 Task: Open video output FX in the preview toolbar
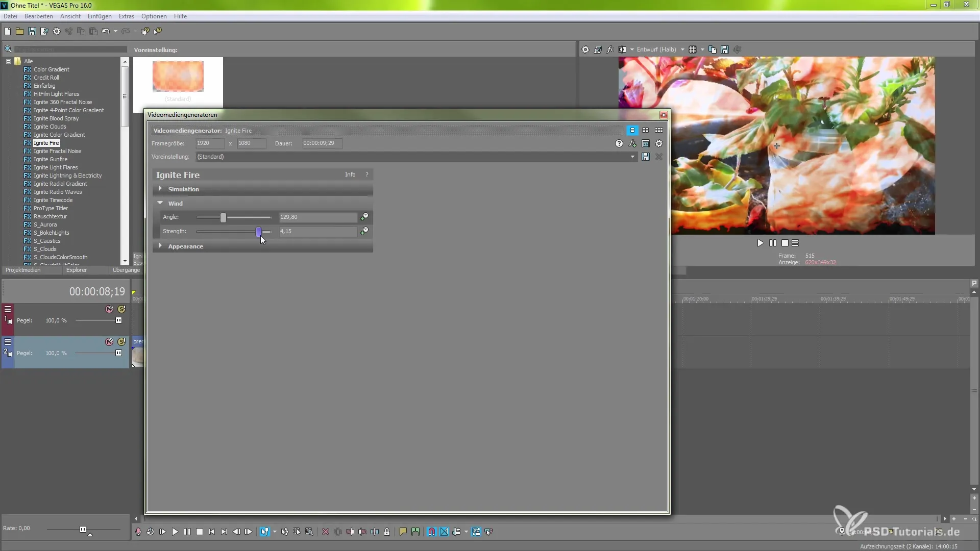610,49
